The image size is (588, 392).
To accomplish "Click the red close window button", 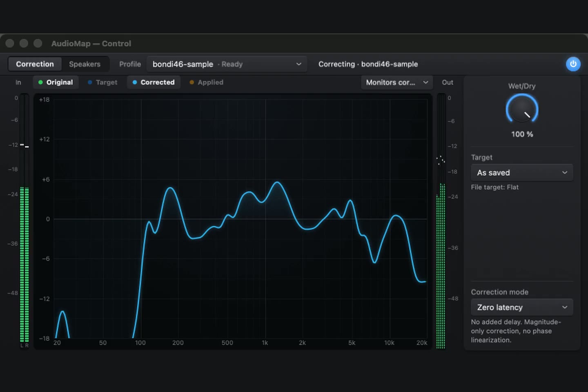I will point(10,43).
